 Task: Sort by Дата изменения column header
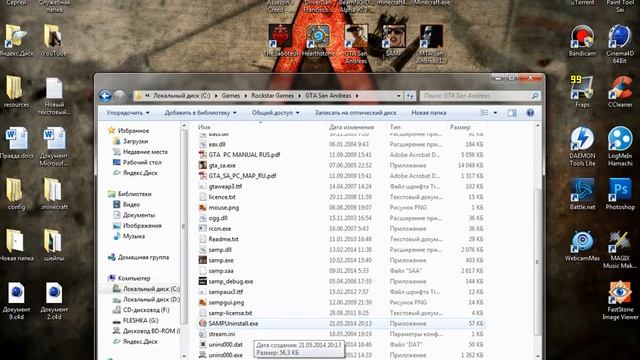pos(351,127)
